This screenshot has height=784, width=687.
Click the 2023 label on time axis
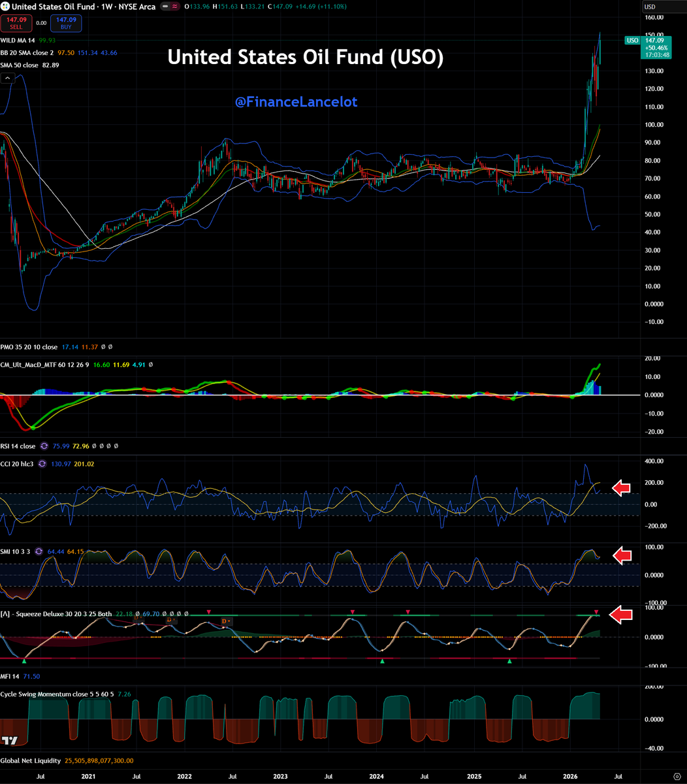[x=280, y=777]
